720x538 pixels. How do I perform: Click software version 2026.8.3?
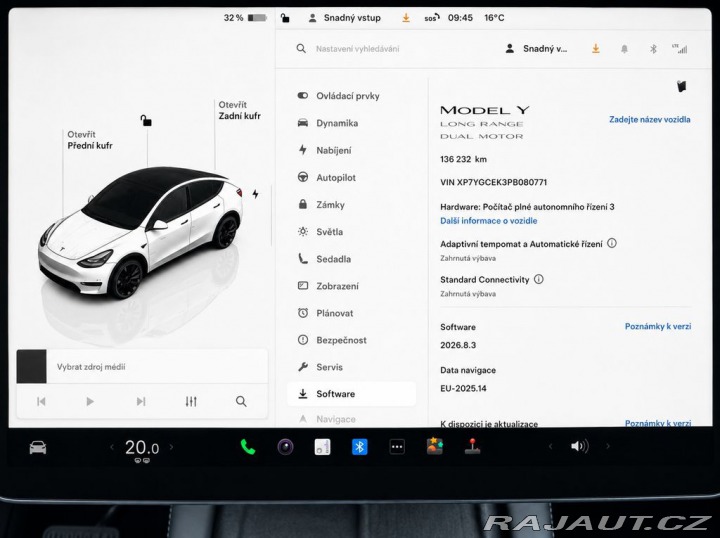[458, 345]
